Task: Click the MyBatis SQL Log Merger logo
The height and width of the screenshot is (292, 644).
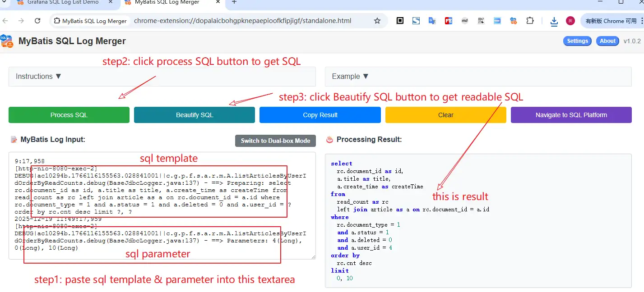Action: [7, 41]
